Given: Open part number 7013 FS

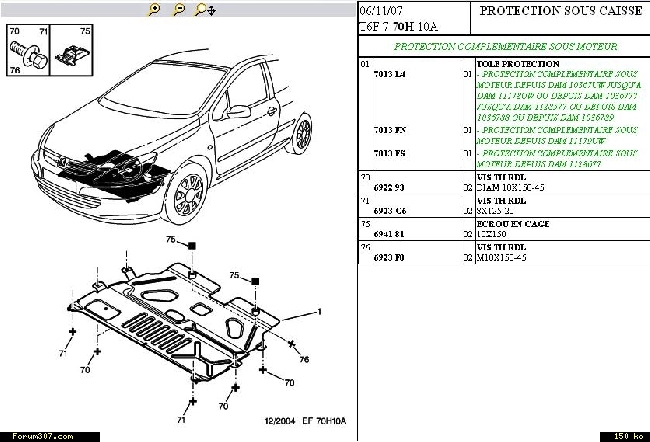Looking at the screenshot, I should 382,152.
